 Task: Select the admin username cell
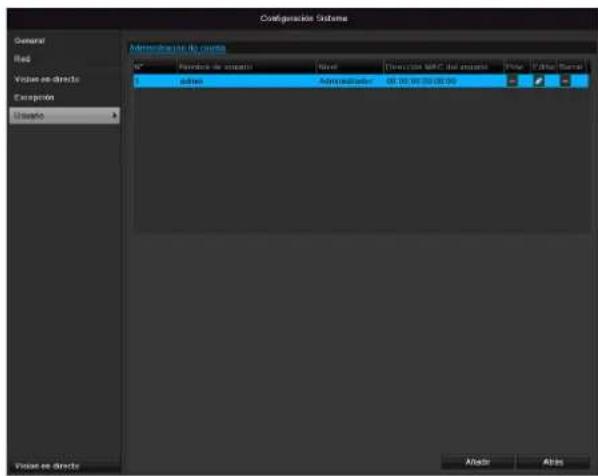[x=191, y=81]
